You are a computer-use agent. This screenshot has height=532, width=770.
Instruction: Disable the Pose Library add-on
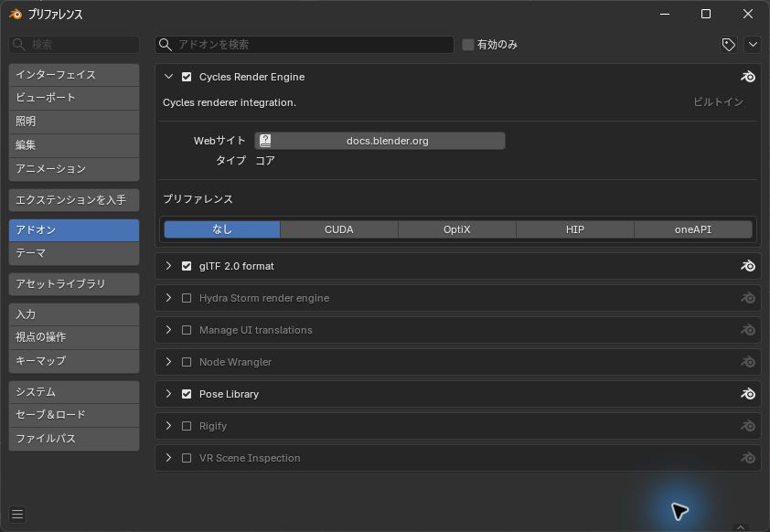coord(187,394)
